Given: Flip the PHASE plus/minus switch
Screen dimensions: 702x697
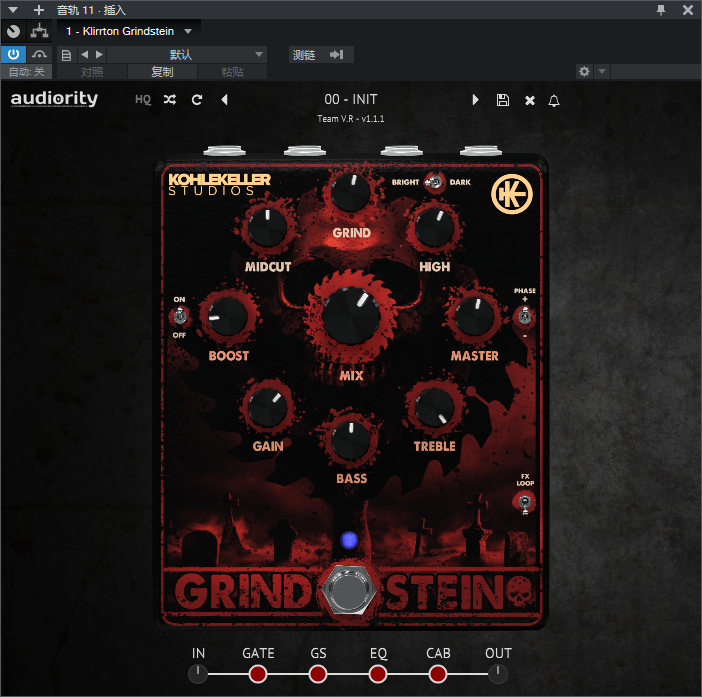Looking at the screenshot, I should click(525, 316).
